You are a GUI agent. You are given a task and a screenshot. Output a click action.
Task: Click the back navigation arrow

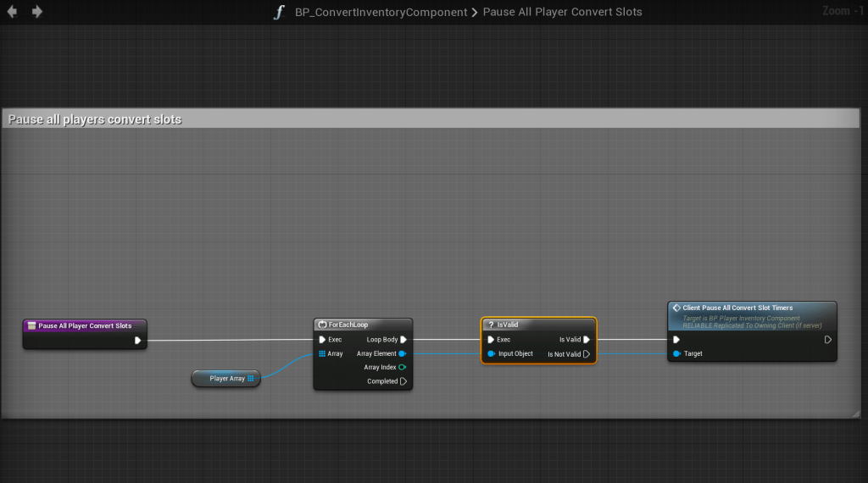click(12, 12)
